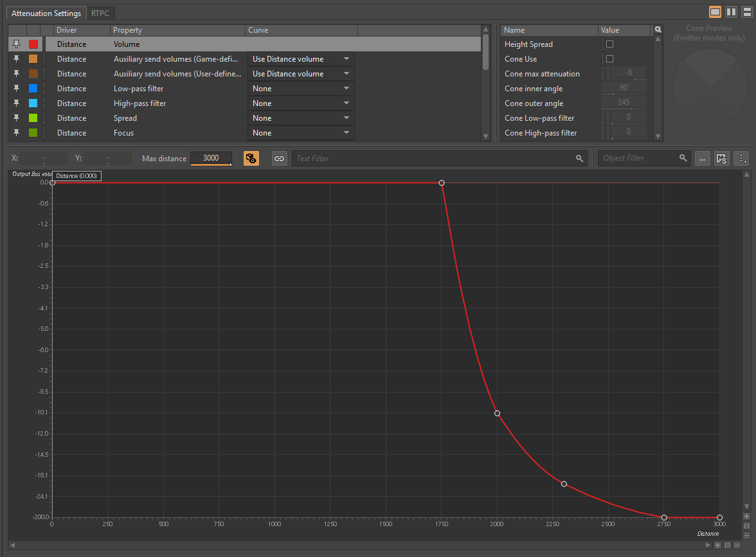
Task: Reset vertical zoom to 1:1
Action: [746, 526]
